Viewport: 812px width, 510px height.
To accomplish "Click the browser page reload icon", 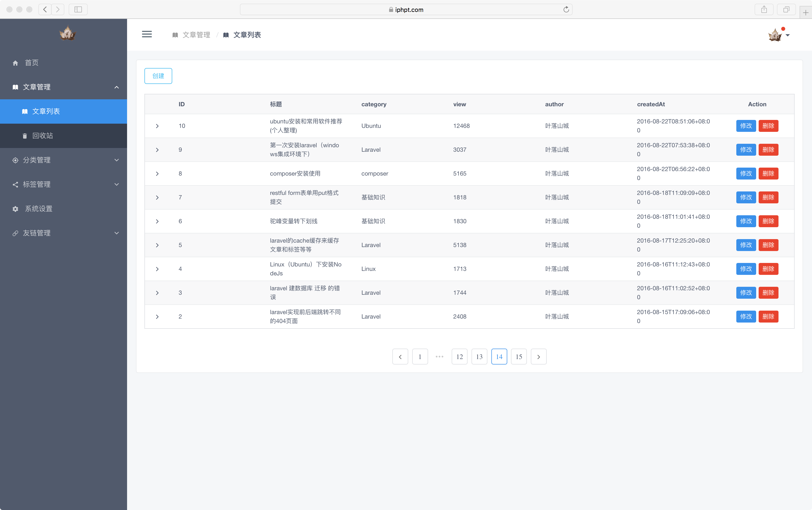I will [566, 9].
